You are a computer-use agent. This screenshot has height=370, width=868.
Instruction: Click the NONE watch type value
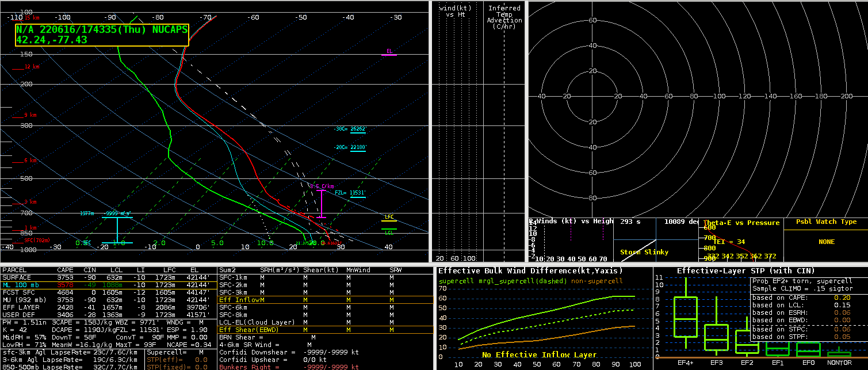pos(826,242)
